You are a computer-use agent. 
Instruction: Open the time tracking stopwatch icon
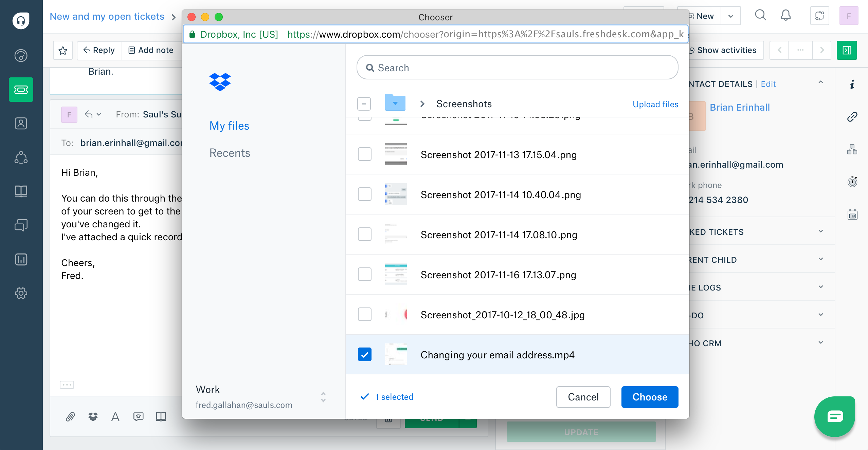[x=852, y=182]
